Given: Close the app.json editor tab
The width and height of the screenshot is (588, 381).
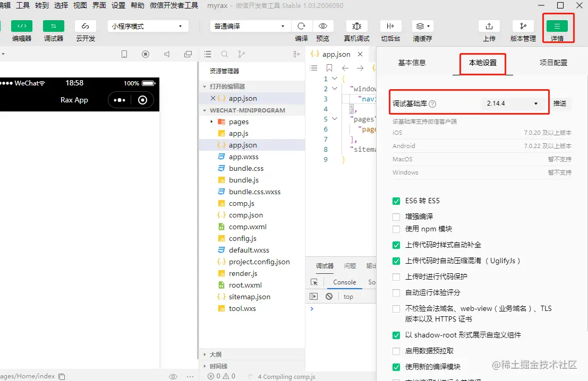Looking at the screenshot, I should pos(360,54).
